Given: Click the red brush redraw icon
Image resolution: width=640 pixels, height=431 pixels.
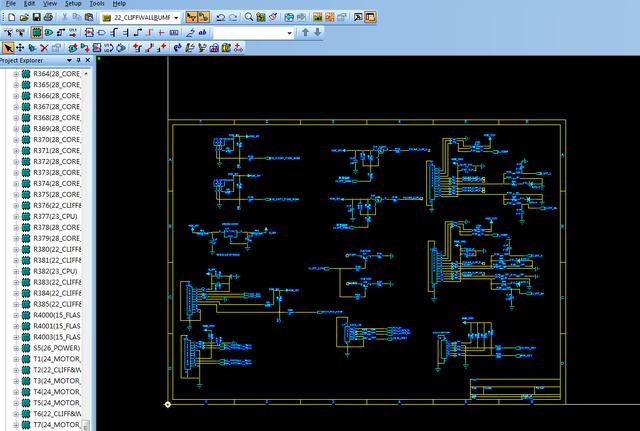Looking at the screenshot, I should 273,17.
